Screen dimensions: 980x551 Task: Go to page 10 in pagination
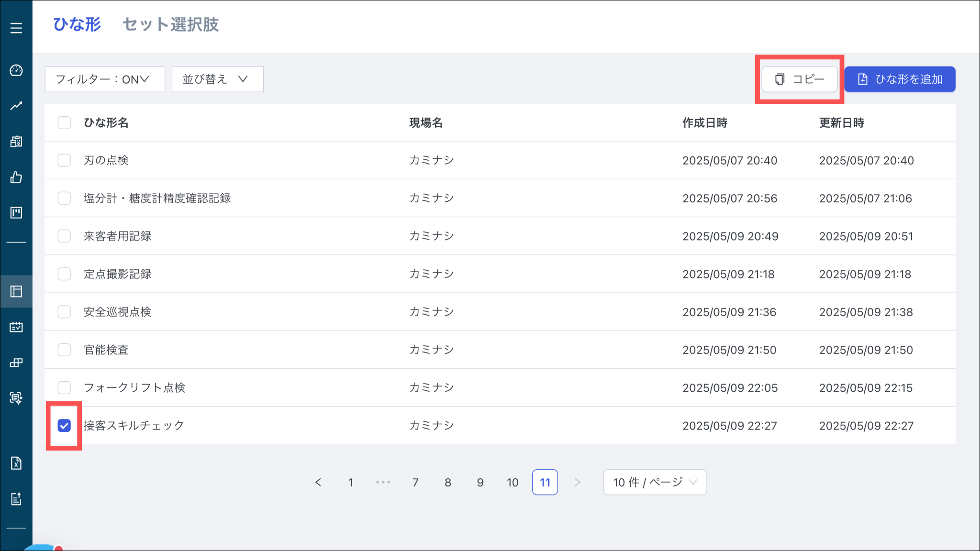click(x=512, y=482)
